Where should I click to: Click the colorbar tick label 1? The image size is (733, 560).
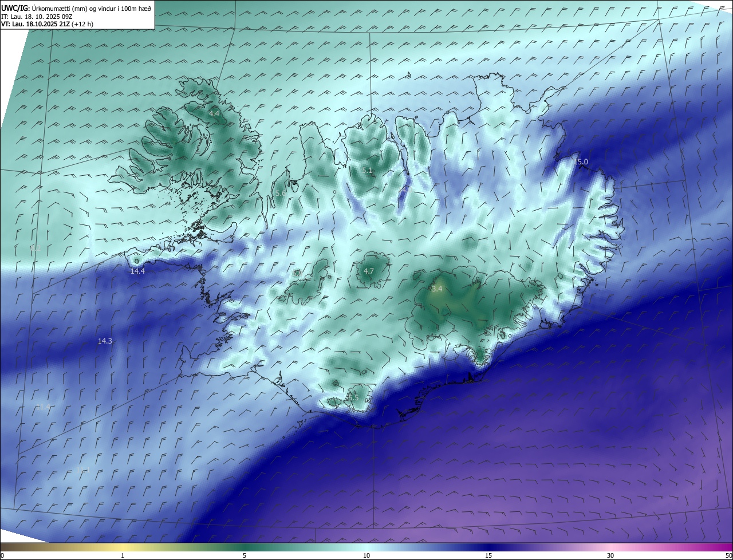point(123,555)
